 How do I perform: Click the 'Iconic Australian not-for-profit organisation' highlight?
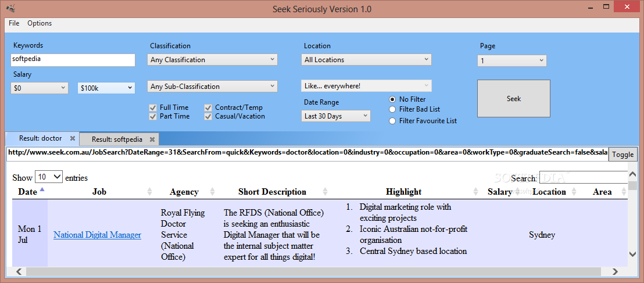[414, 234]
